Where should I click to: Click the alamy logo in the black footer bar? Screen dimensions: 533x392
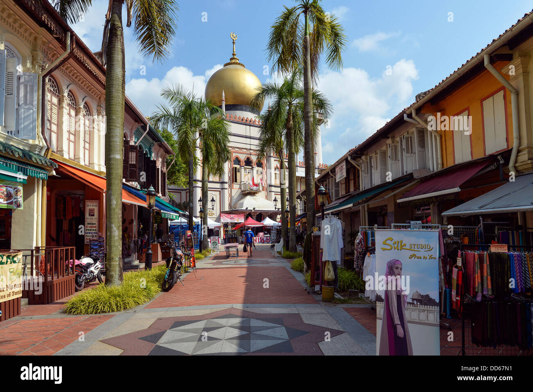pos(41,374)
